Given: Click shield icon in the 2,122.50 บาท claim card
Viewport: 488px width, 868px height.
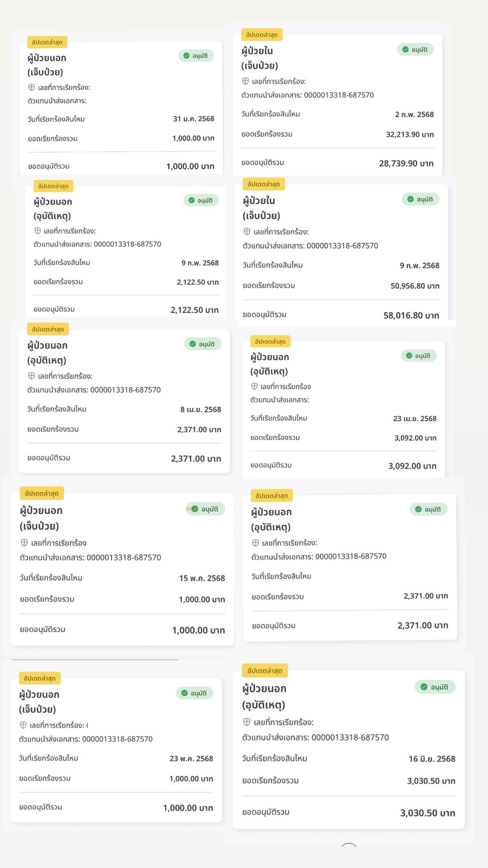Looking at the screenshot, I should coord(38,231).
